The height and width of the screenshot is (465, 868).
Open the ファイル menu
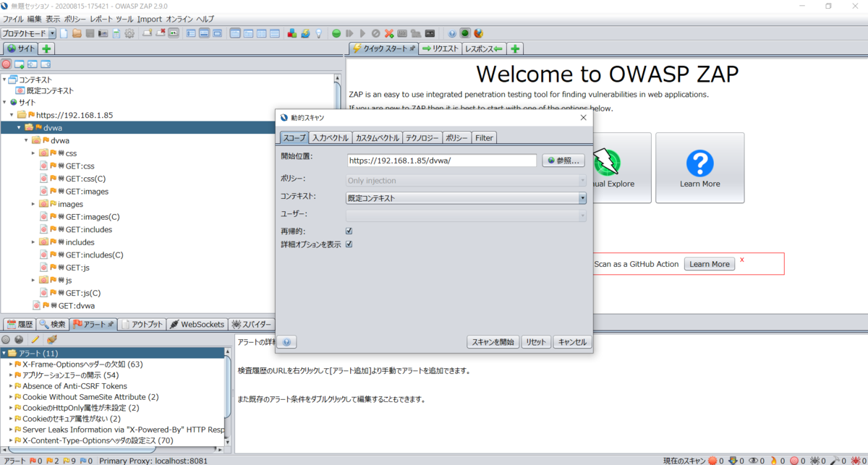click(14, 19)
